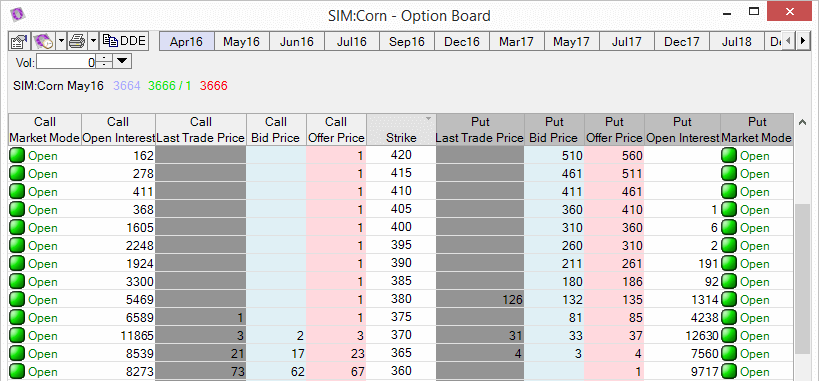Click the purple tag order icon

(43, 41)
